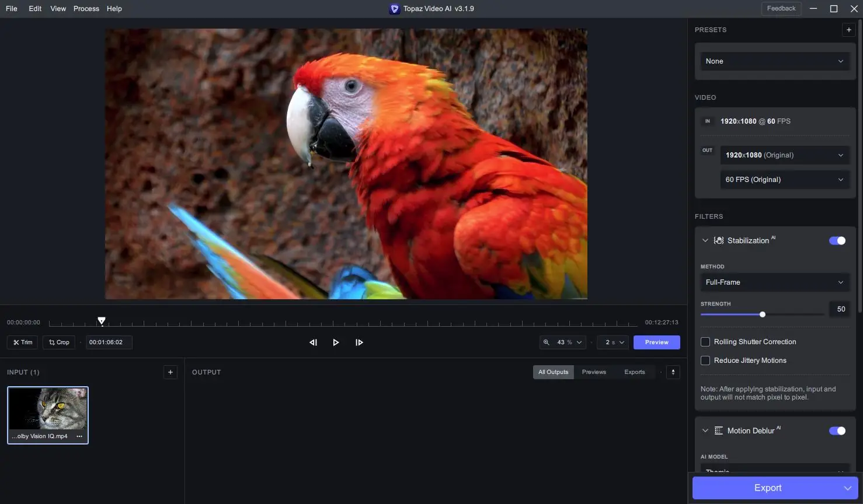Open the Full-Frame method dropdown

coord(775,282)
